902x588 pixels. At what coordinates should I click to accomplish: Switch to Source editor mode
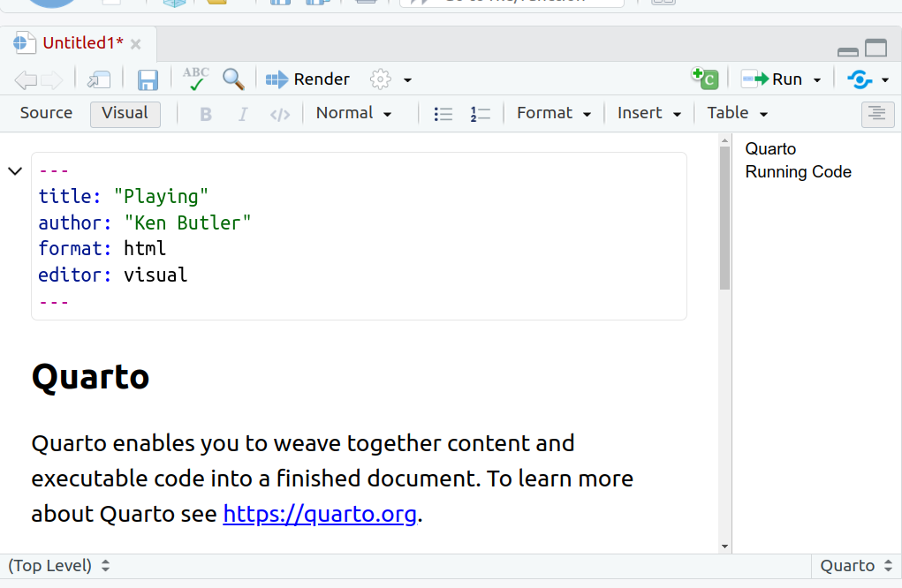[x=46, y=113]
